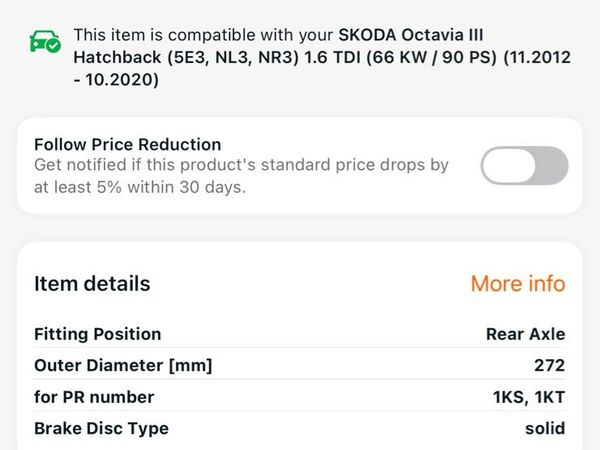Image resolution: width=600 pixels, height=450 pixels.
Task: Click the price drop notification description
Action: coord(241,165)
